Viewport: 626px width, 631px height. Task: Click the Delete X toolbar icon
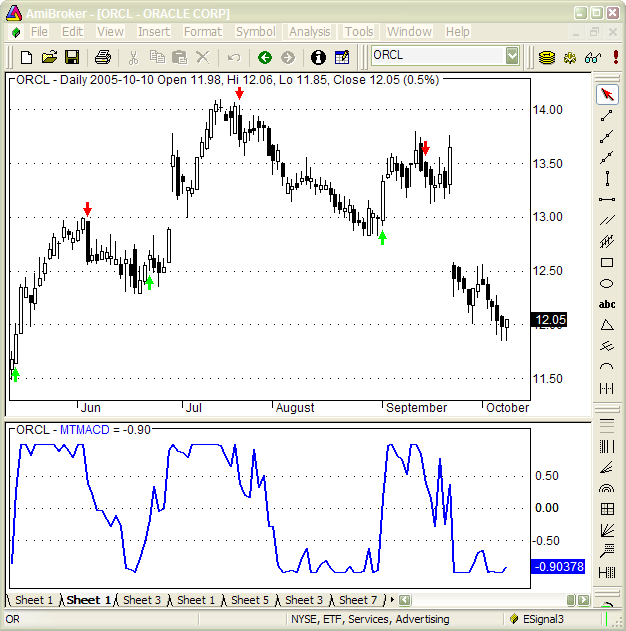pyautogui.click(x=202, y=57)
